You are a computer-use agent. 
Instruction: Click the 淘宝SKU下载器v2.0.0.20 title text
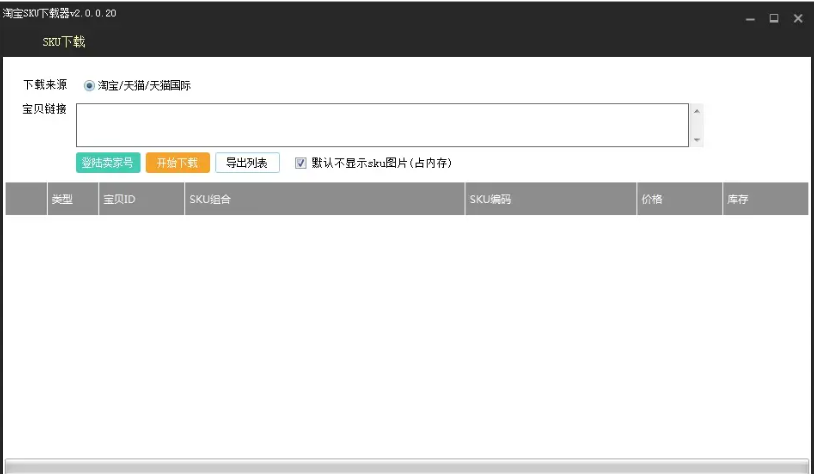pyautogui.click(x=59, y=13)
